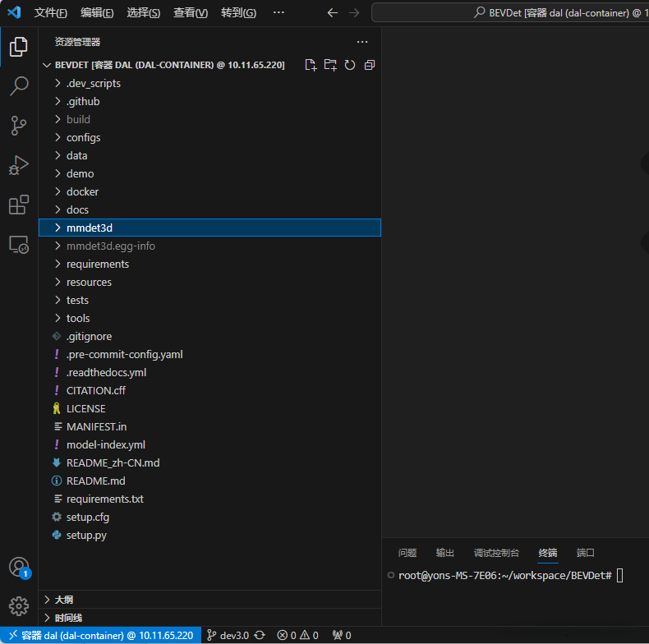This screenshot has height=644, width=649.
Task: Expand the demo folder
Action: (209, 173)
